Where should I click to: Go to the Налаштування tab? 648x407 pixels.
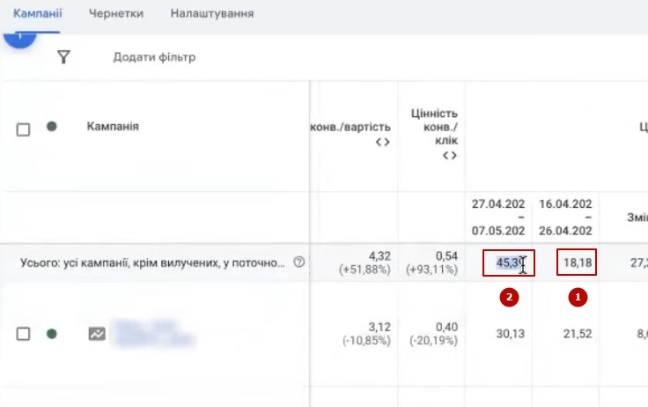click(211, 14)
